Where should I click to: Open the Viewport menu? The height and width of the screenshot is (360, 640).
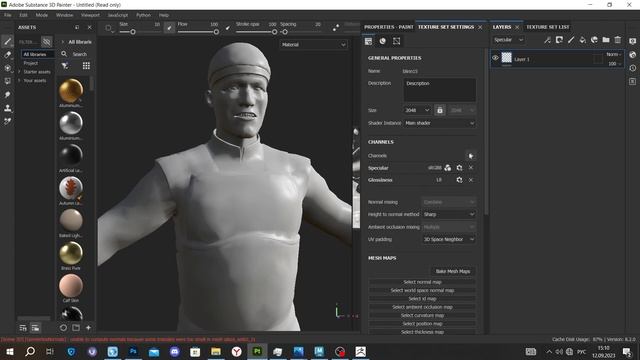click(x=90, y=15)
